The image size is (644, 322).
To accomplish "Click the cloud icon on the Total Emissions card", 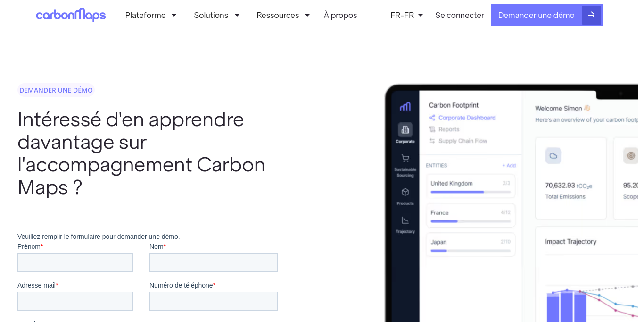I will point(553,155).
